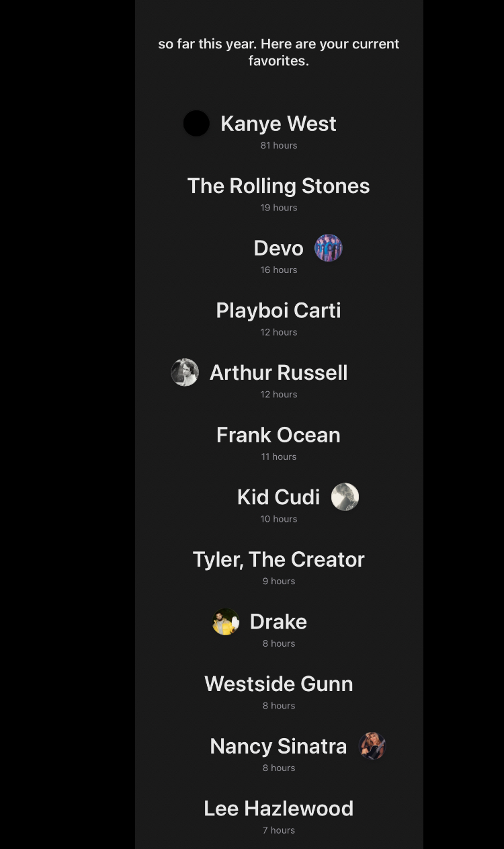Open Kanye West's black circular avatar
This screenshot has width=504, height=849.
click(x=196, y=124)
